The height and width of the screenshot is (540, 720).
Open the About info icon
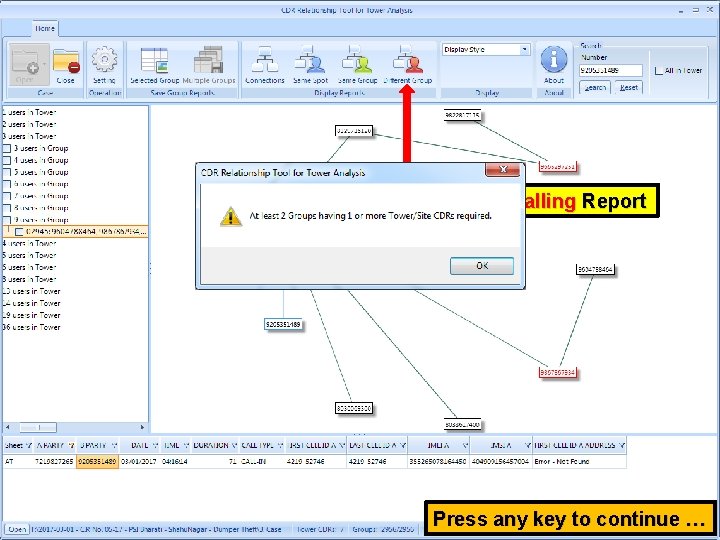(554, 59)
